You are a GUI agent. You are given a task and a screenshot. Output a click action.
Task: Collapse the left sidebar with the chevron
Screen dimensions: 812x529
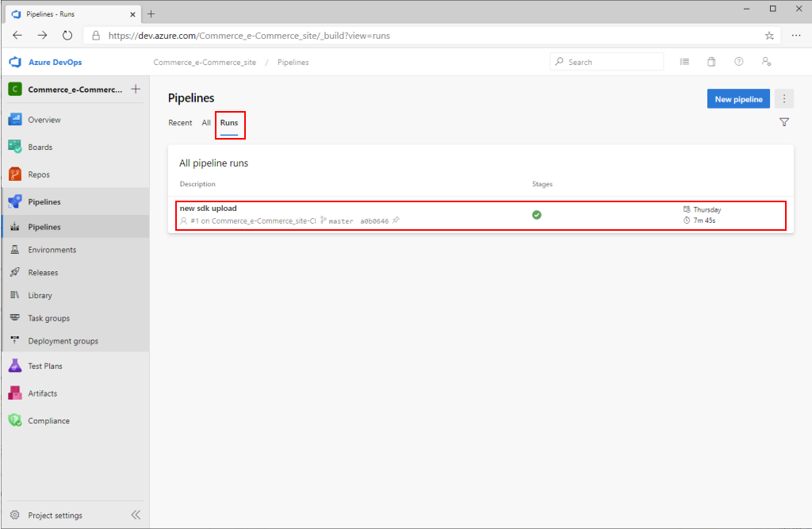[136, 514]
